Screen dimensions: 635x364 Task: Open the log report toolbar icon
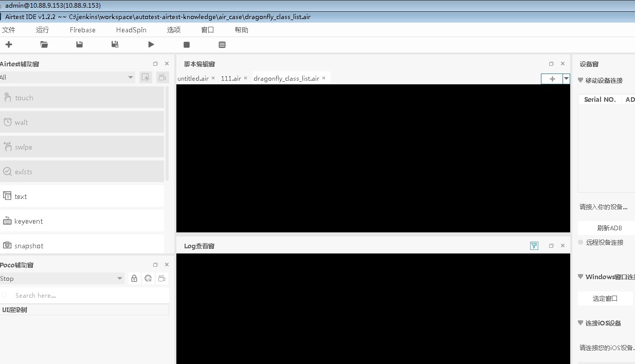pyautogui.click(x=222, y=45)
